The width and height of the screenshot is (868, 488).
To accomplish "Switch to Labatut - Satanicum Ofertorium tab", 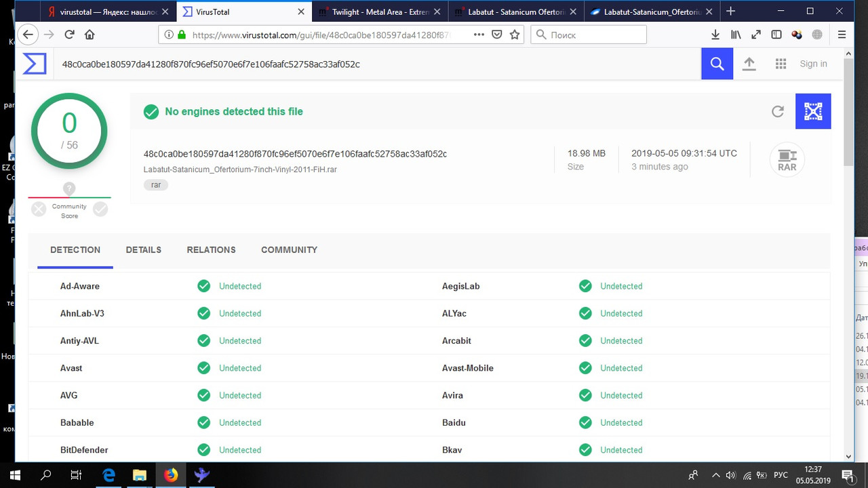I will pos(516,12).
